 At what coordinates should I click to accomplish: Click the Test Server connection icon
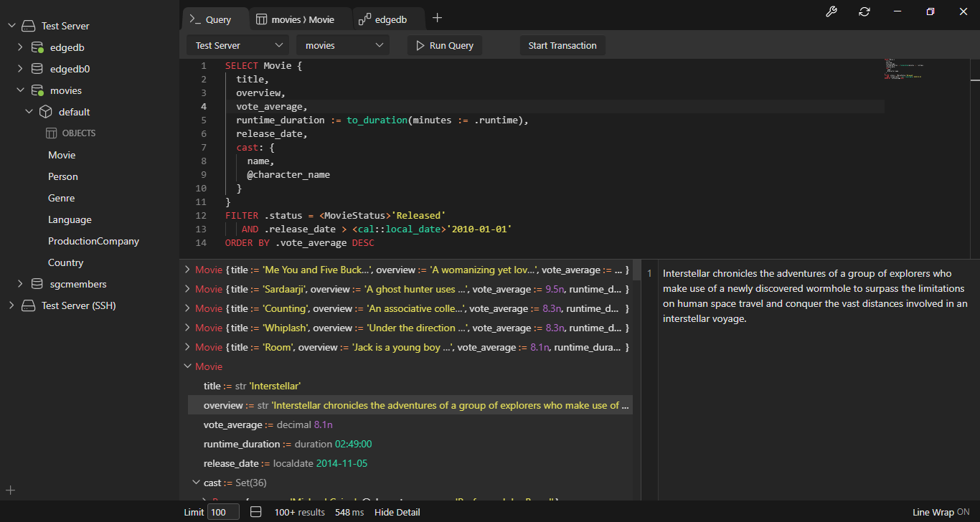pyautogui.click(x=28, y=26)
